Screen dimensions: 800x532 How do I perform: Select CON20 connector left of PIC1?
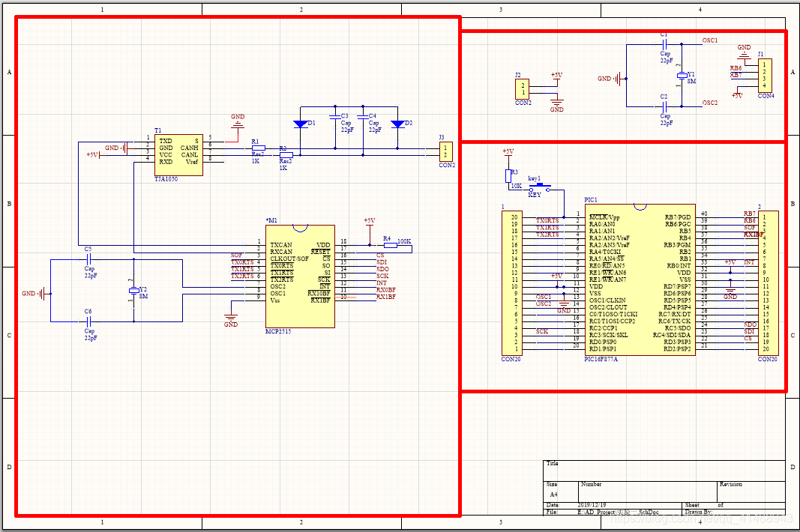click(512, 283)
